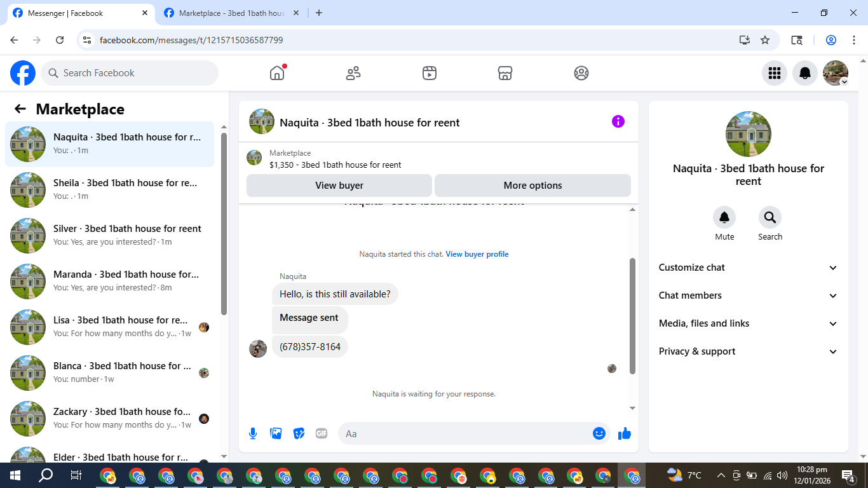Expand Privacy & support section
The image size is (868, 488).
(x=749, y=351)
